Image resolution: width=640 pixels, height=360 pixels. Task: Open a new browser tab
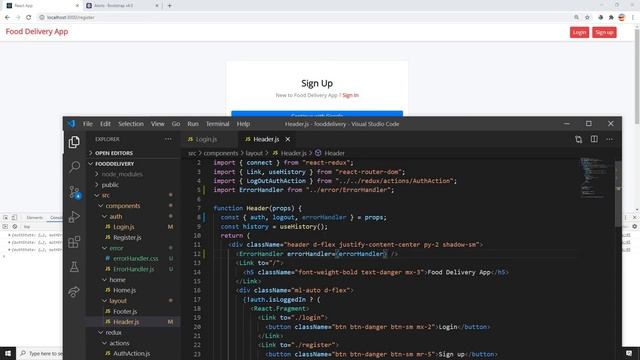(169, 6)
